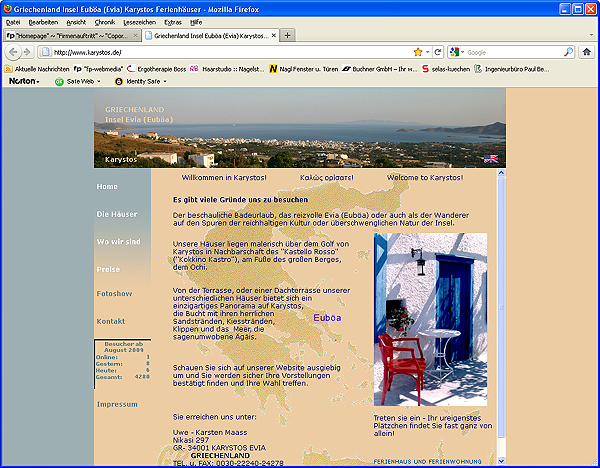Switch to the Homepage Firmenauftritt tab
600x468 pixels.
coord(68,35)
